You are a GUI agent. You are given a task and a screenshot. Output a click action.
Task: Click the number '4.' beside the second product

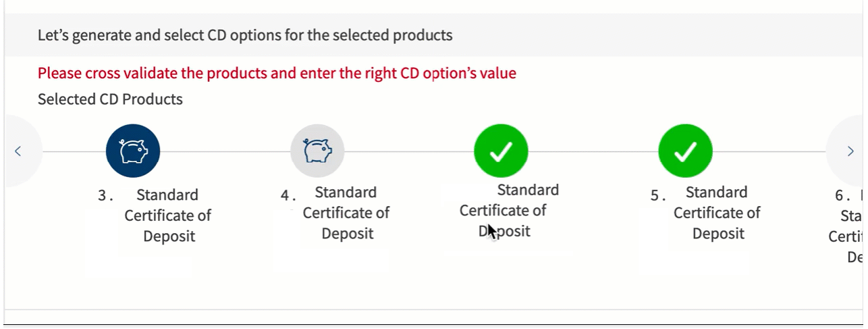289,196
